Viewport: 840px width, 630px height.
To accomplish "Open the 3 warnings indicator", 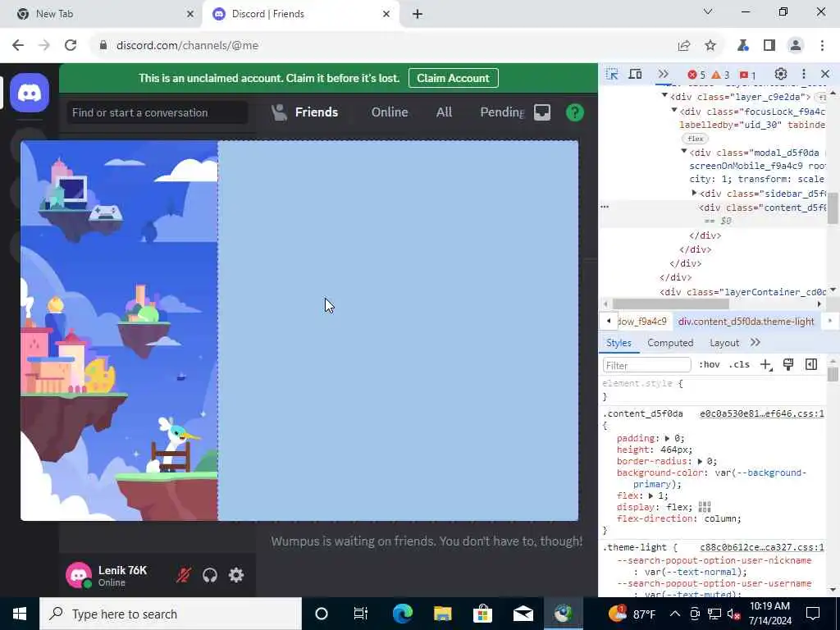I will click(720, 75).
